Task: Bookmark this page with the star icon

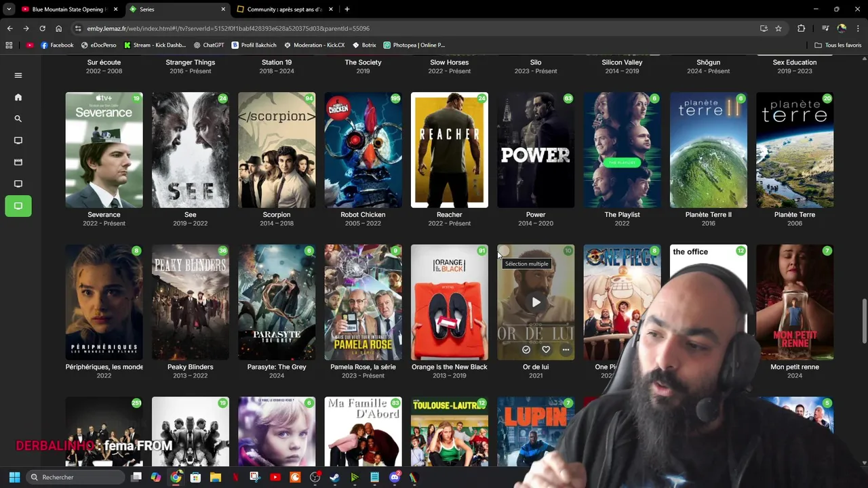Action: 778,28
